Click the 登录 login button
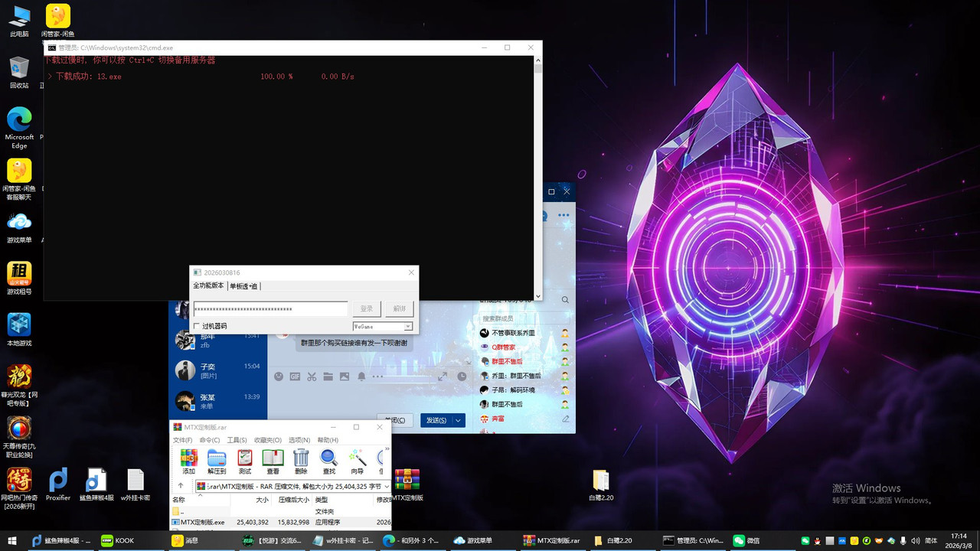 point(367,308)
